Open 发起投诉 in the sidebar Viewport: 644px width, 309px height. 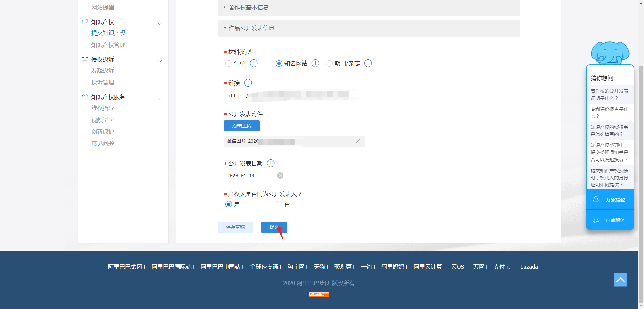coord(103,70)
